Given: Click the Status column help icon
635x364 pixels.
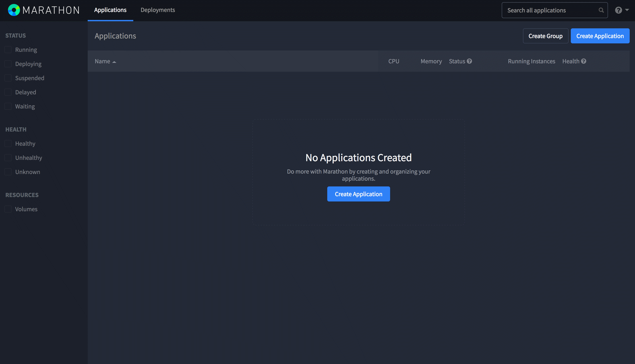Looking at the screenshot, I should click(x=469, y=61).
